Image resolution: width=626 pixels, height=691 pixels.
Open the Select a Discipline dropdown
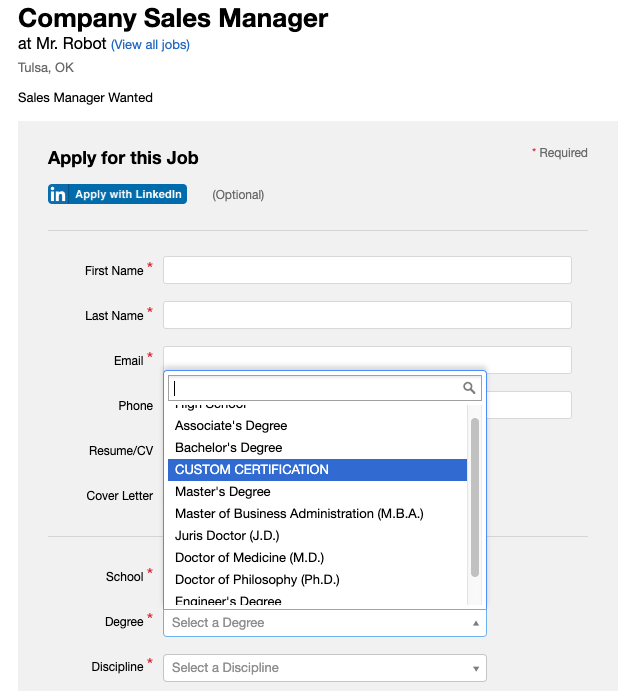[325, 668]
